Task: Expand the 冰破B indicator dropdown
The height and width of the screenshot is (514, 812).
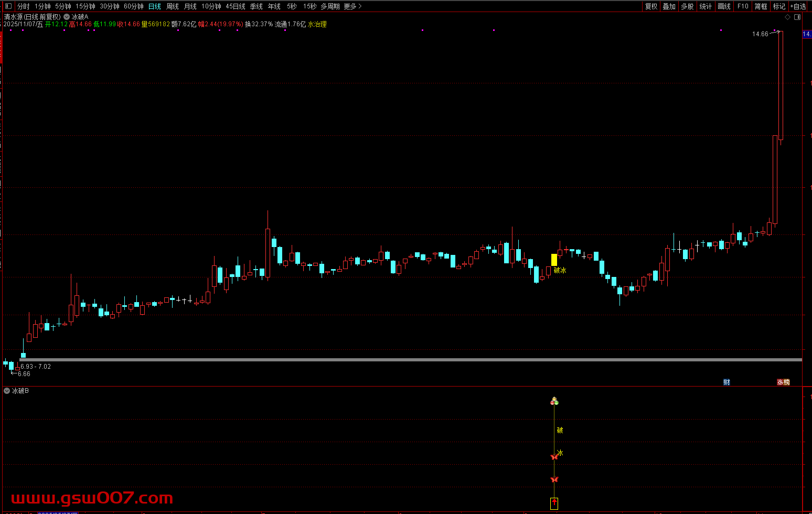Action: point(7,391)
